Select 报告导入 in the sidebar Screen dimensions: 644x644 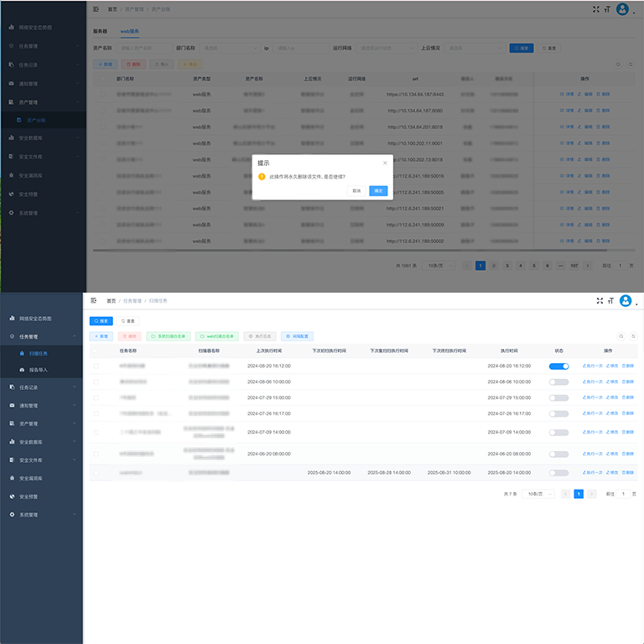pyautogui.click(x=39, y=369)
